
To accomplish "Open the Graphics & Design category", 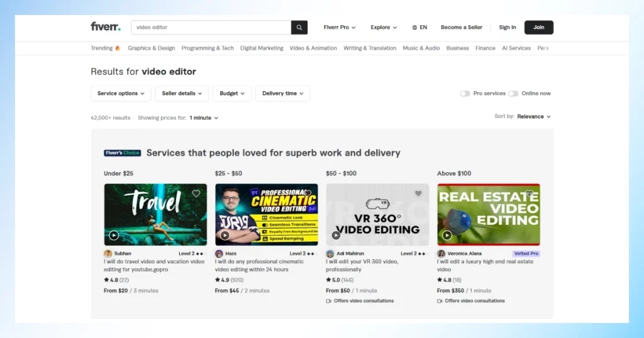I will pyautogui.click(x=151, y=48).
